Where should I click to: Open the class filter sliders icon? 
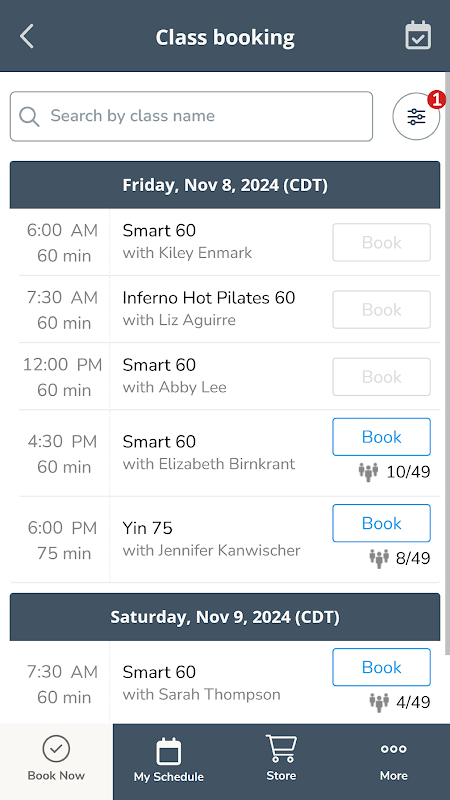point(416,116)
